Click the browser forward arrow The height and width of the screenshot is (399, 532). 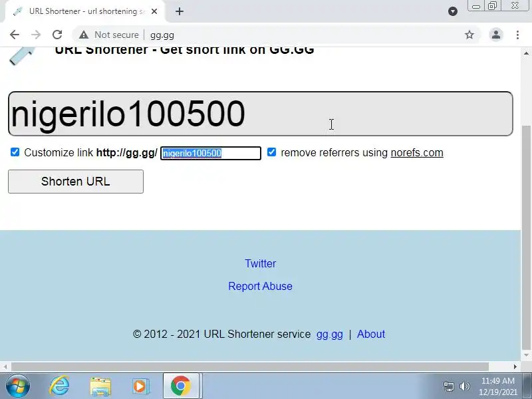click(x=36, y=35)
